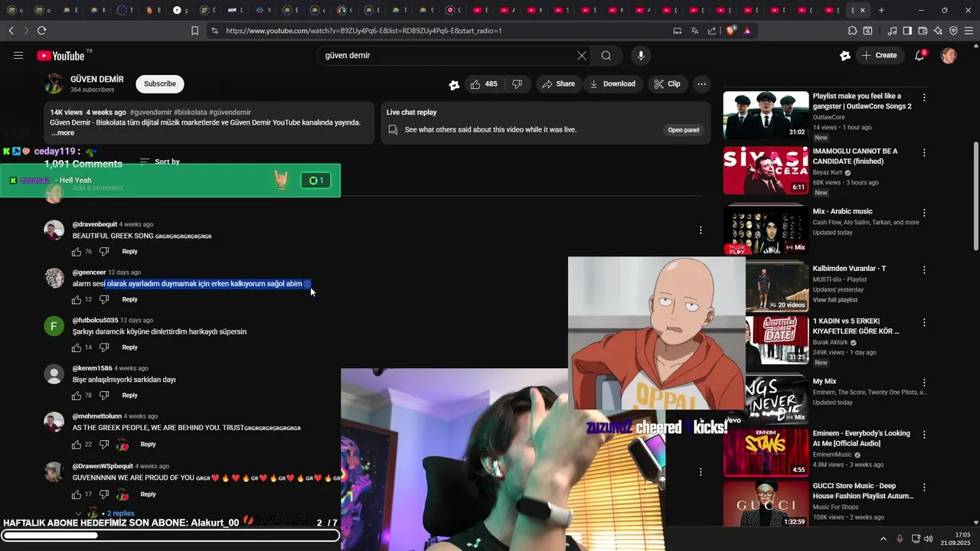Reply to @kerem1586 comment
The image size is (980, 551).
point(130,396)
